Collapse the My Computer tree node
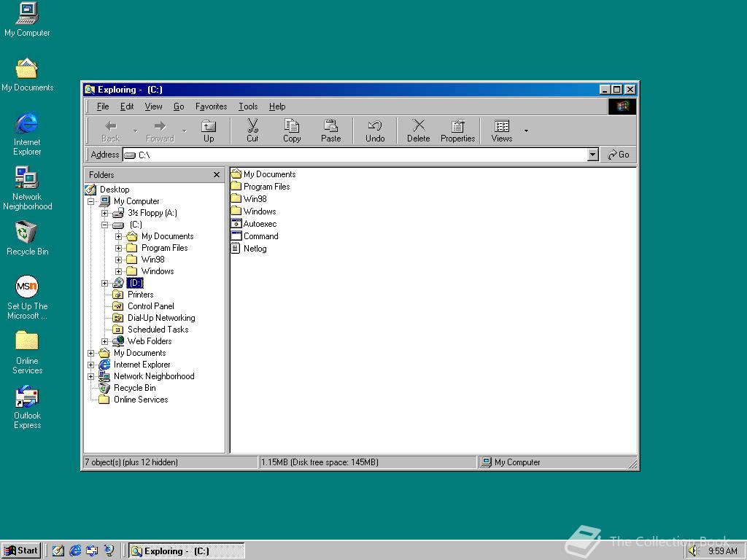 click(x=91, y=201)
